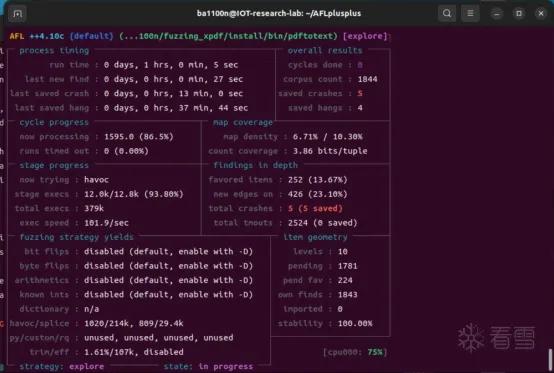Click last saved hang value 37 min
Viewport: 554px width, 373px height.
tap(176, 108)
